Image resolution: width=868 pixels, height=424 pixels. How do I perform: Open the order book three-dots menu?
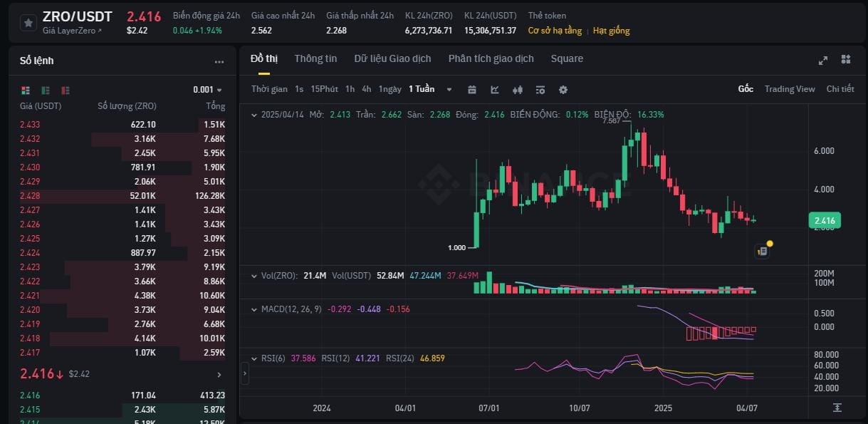click(x=219, y=61)
